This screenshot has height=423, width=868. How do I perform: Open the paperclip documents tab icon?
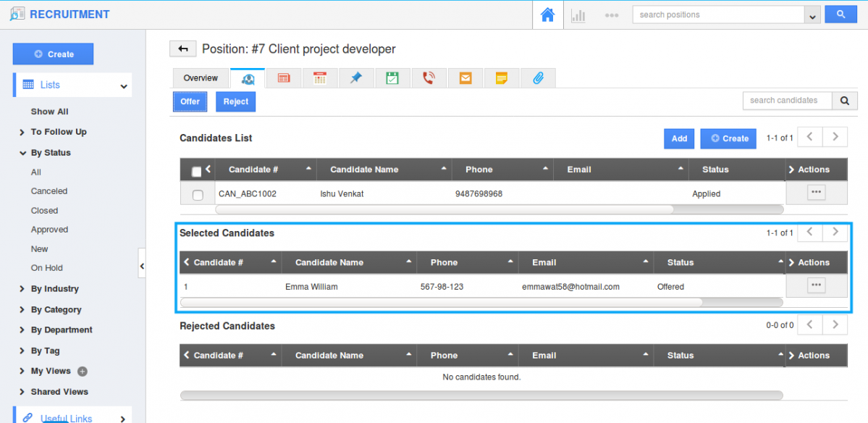[538, 78]
